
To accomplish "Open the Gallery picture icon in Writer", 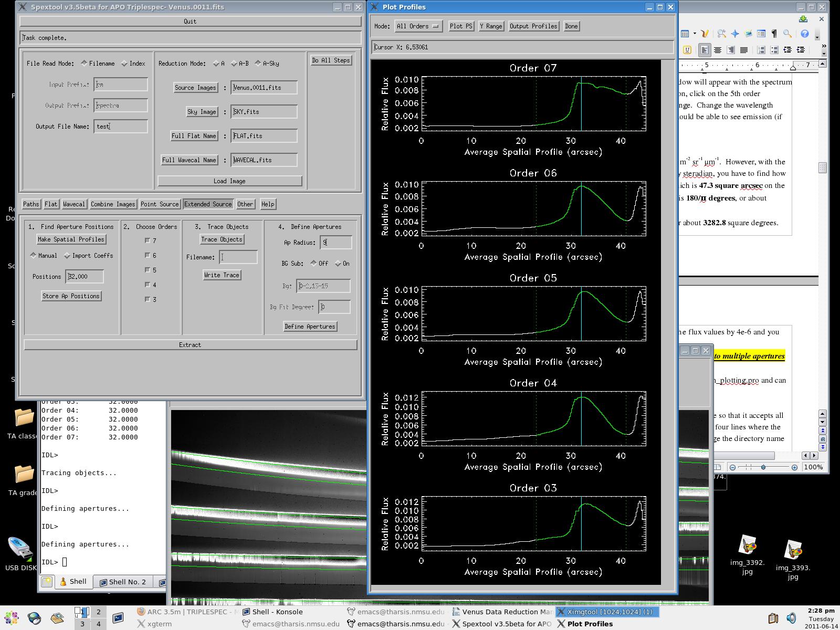I will (748, 34).
